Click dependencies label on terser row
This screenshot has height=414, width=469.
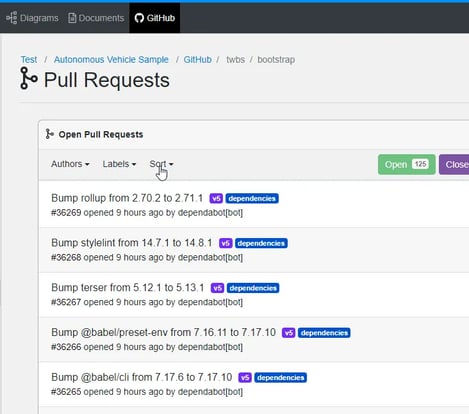point(253,288)
